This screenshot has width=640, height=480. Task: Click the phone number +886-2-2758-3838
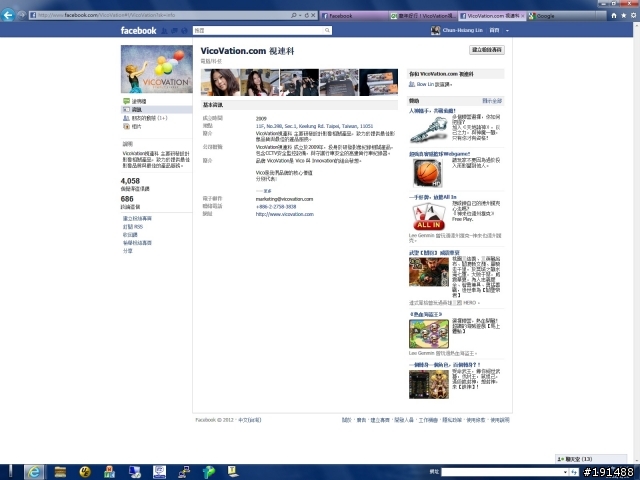point(276,207)
